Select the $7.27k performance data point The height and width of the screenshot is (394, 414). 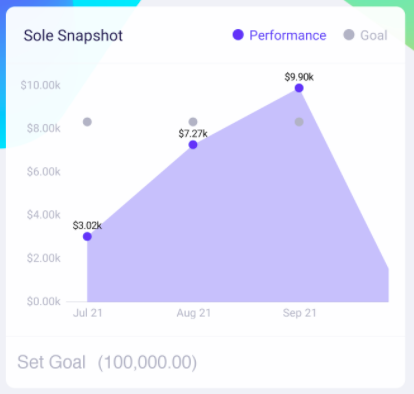[193, 145]
